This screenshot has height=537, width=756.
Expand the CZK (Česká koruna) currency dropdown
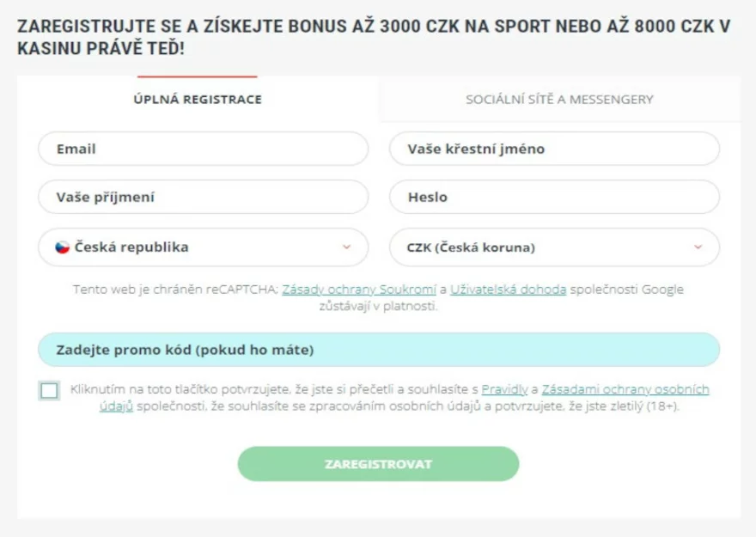[x=554, y=247]
